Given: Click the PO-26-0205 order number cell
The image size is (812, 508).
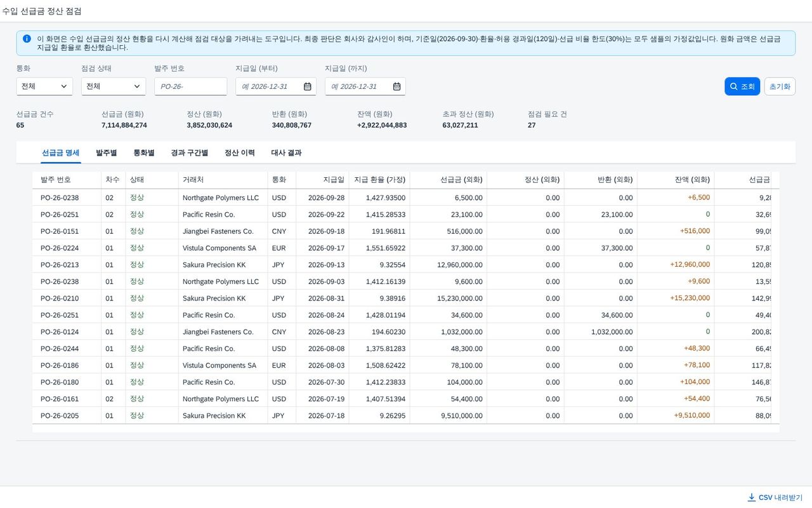Looking at the screenshot, I should [60, 416].
